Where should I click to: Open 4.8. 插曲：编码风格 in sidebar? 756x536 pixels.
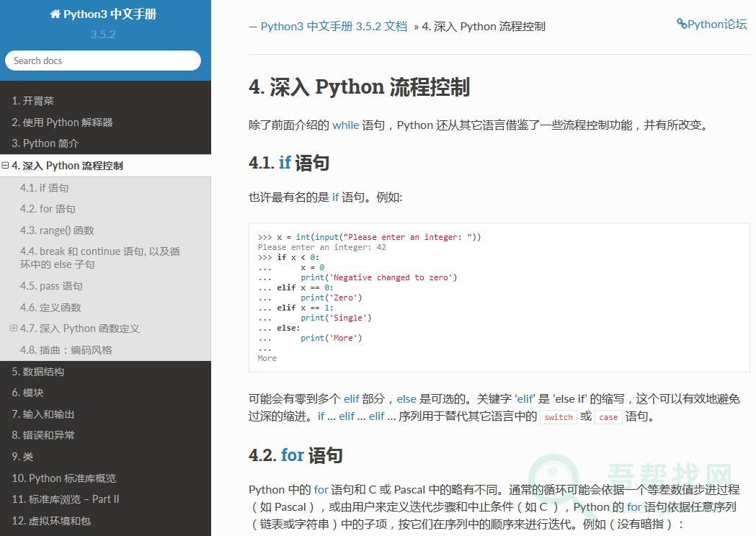(x=66, y=349)
